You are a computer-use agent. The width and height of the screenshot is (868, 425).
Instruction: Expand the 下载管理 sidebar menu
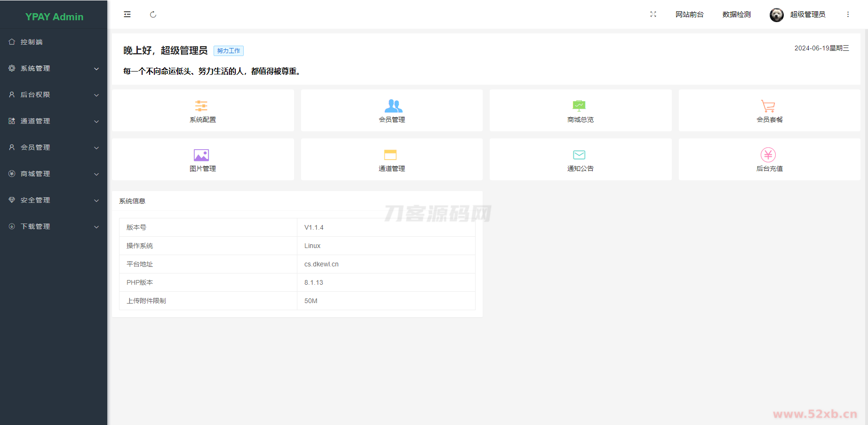click(x=54, y=226)
